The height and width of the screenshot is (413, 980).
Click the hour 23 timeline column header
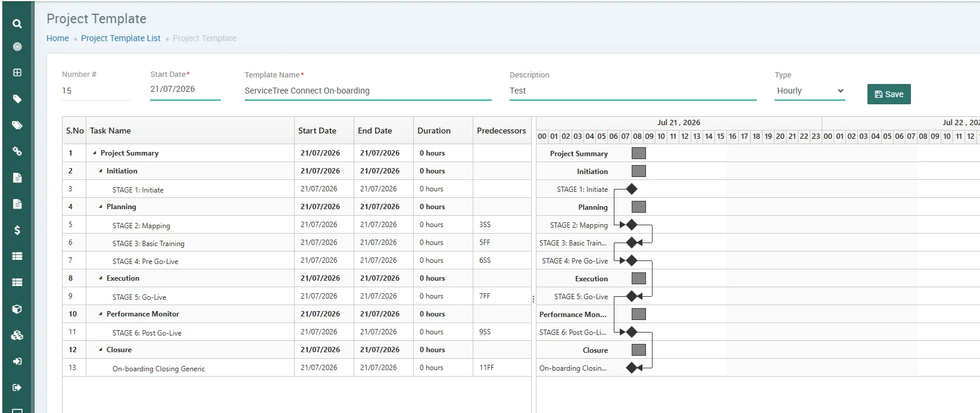[x=816, y=136]
